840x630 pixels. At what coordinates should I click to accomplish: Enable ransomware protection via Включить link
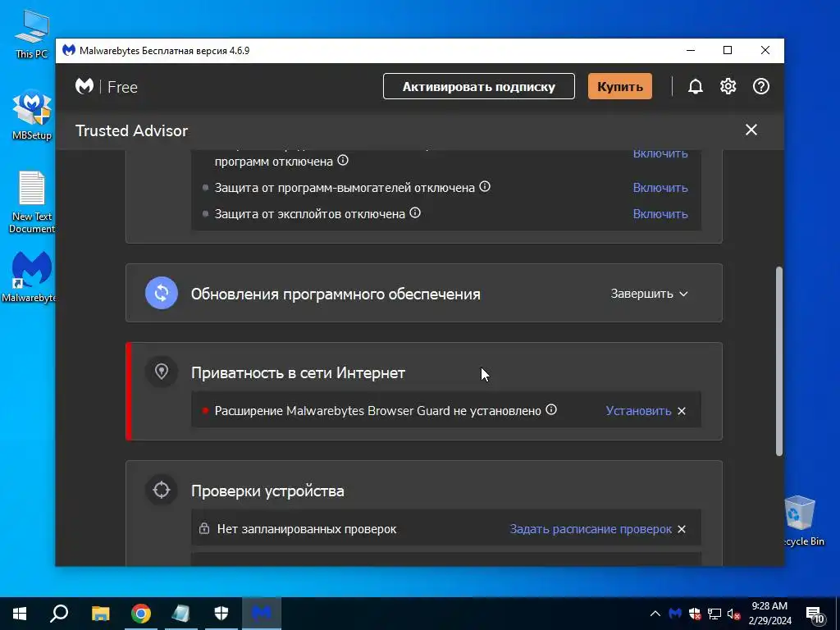(x=660, y=188)
